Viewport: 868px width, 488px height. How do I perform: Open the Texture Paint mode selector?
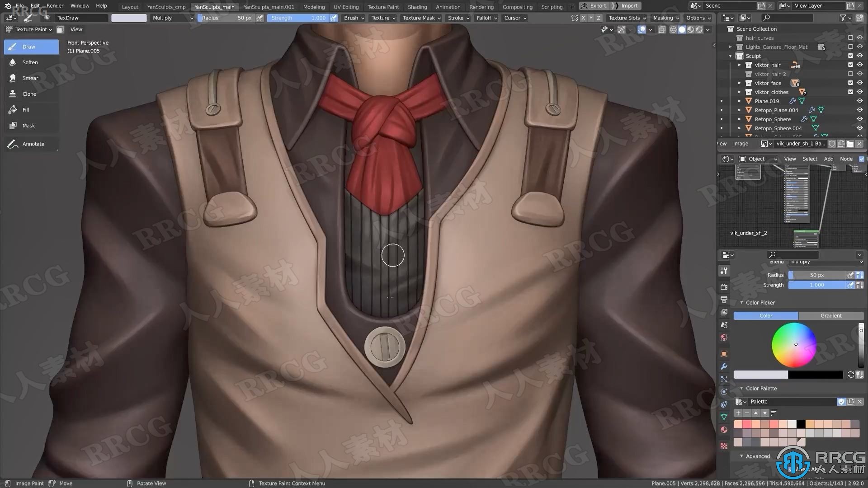pos(29,29)
